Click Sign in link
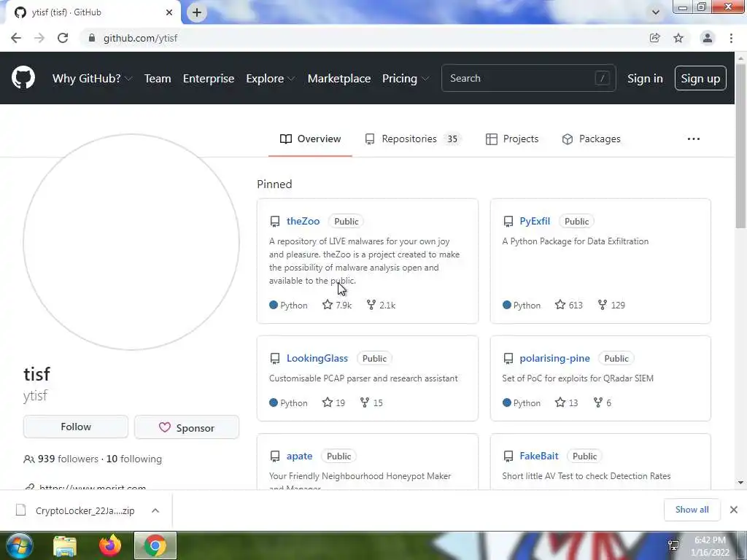Screen dimensions: 747x560 pyautogui.click(x=645, y=79)
